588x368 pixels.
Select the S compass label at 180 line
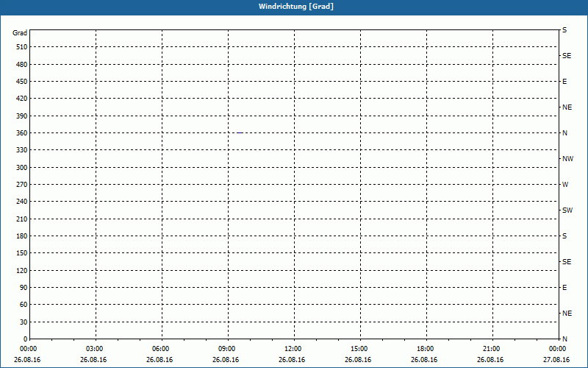pos(564,236)
